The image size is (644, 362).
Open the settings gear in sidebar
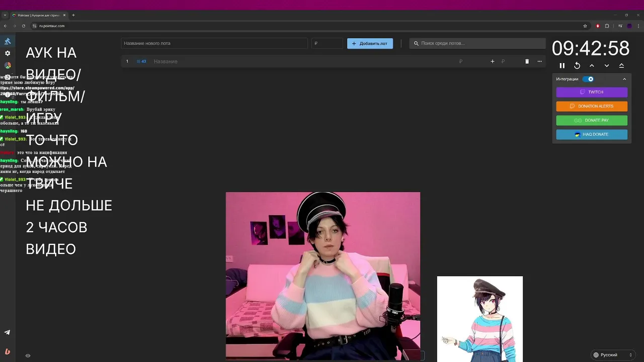(x=8, y=53)
